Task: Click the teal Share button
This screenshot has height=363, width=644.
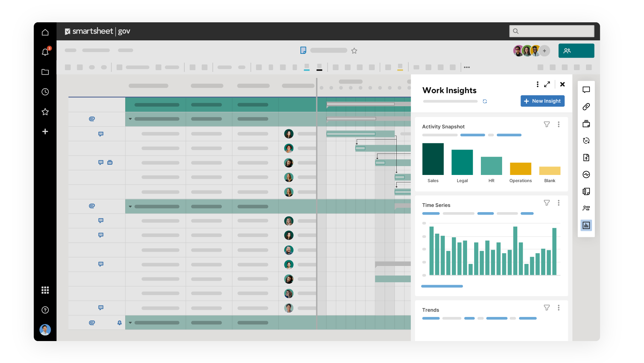Action: [x=576, y=51]
